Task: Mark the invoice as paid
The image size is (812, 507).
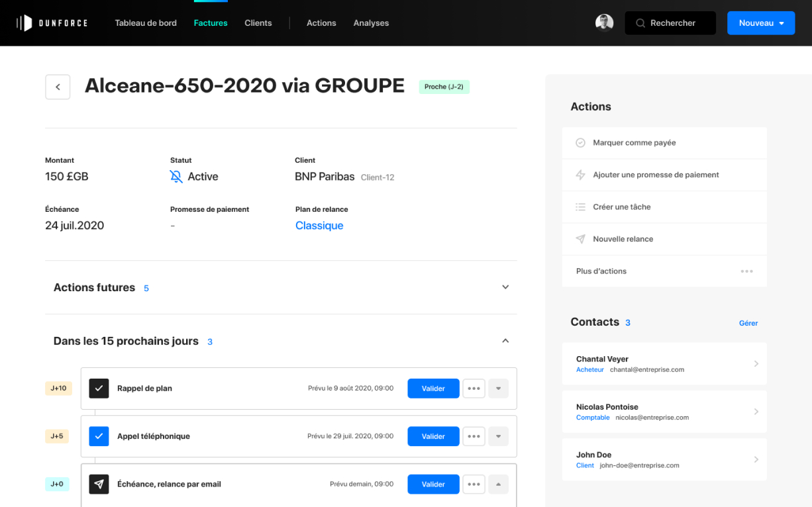Action: (x=664, y=143)
